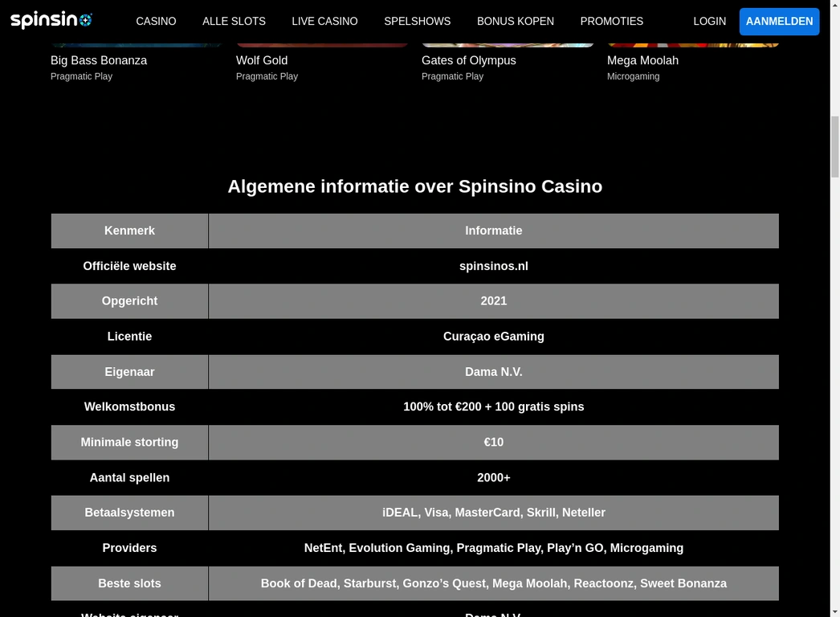The image size is (840, 617).
Task: Click the LOGIN link
Action: pos(709,21)
